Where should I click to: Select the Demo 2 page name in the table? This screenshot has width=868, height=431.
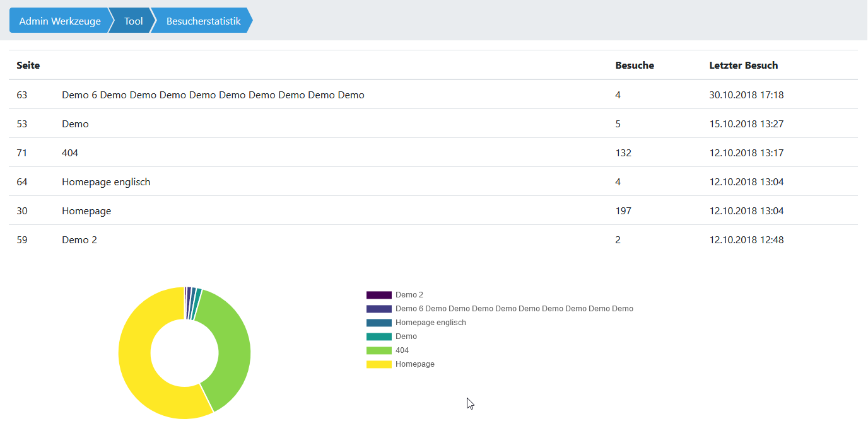click(x=79, y=239)
